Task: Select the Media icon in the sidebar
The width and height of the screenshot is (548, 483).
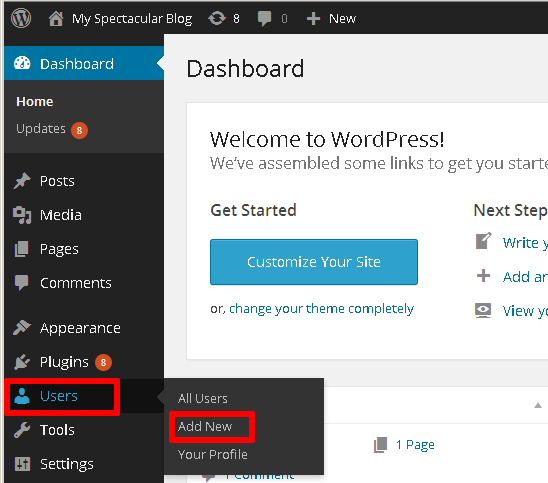Action: [22, 215]
